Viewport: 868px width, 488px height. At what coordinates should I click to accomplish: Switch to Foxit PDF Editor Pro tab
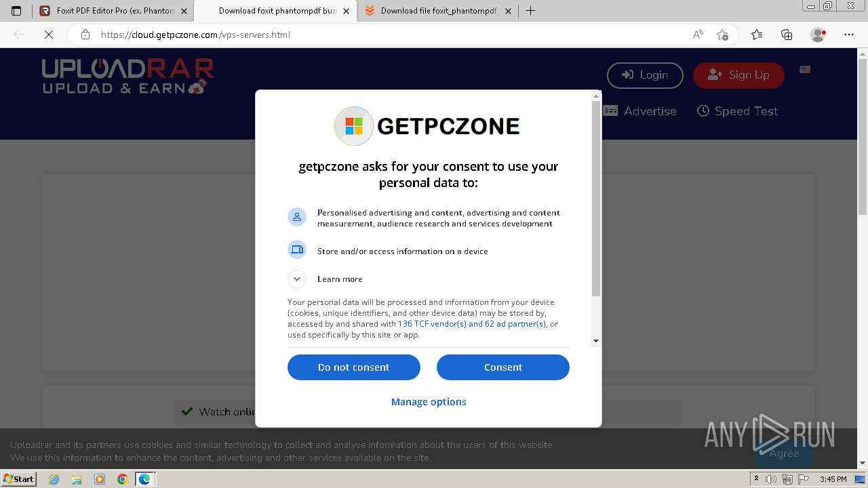(113, 11)
